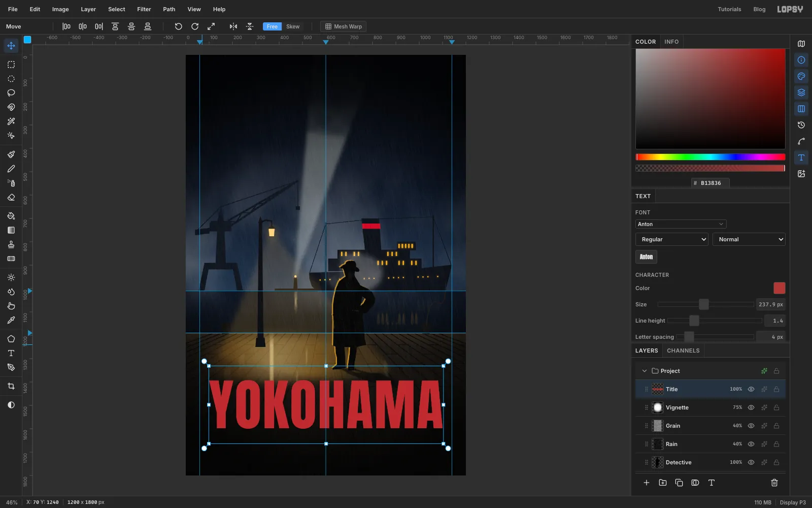Delete layer with trash icon
Screen dimensions: 812x508
pos(774,483)
